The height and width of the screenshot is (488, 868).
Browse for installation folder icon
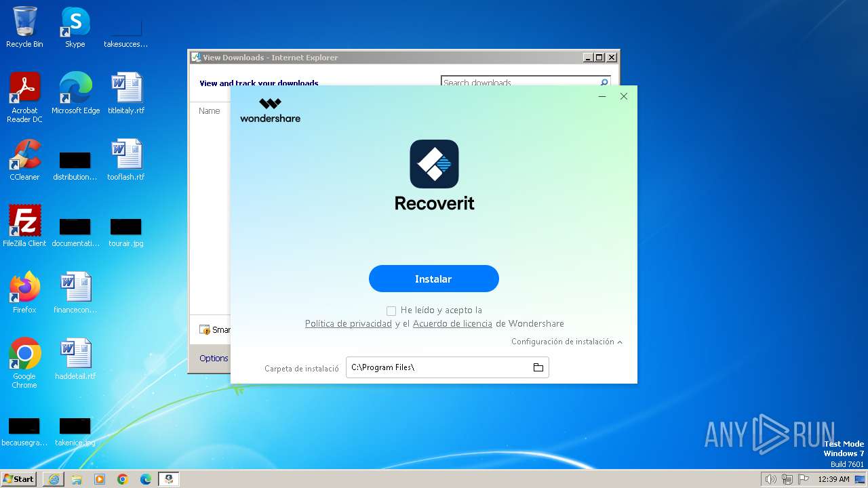[538, 367]
